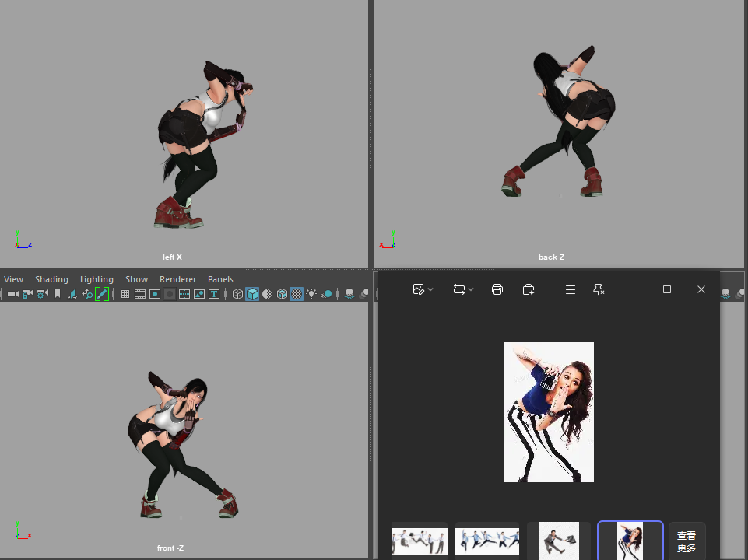
Task: Click the Smooth Shade All cube
Action: pyautogui.click(x=252, y=294)
